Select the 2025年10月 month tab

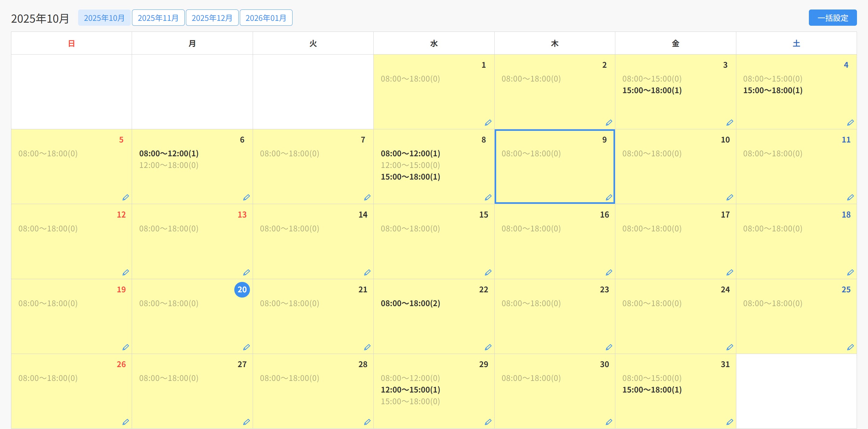[x=104, y=18]
